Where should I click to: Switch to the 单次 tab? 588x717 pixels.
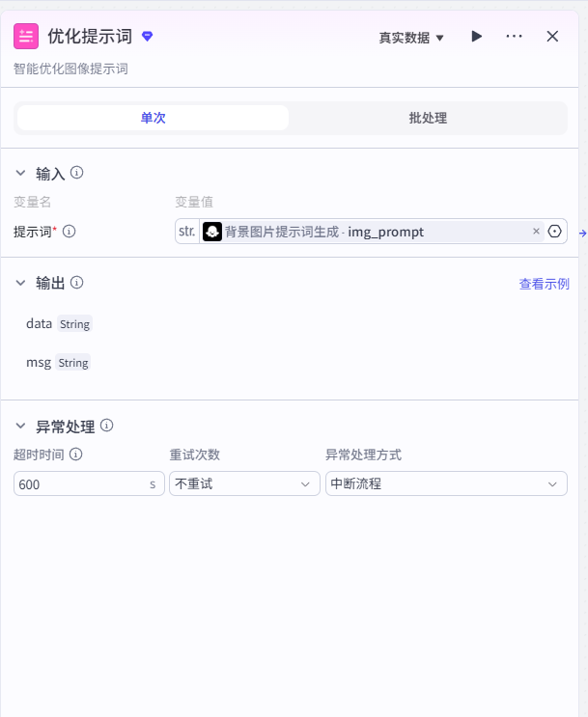(x=153, y=118)
